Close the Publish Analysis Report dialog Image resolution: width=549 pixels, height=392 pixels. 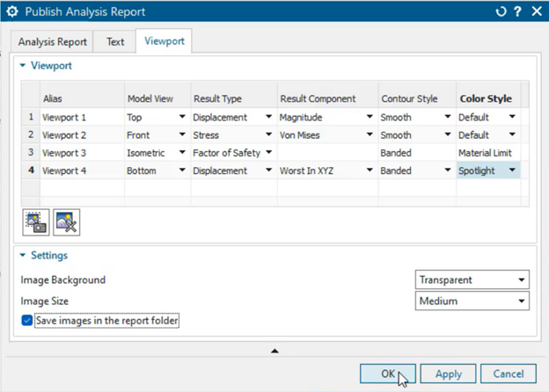point(537,11)
